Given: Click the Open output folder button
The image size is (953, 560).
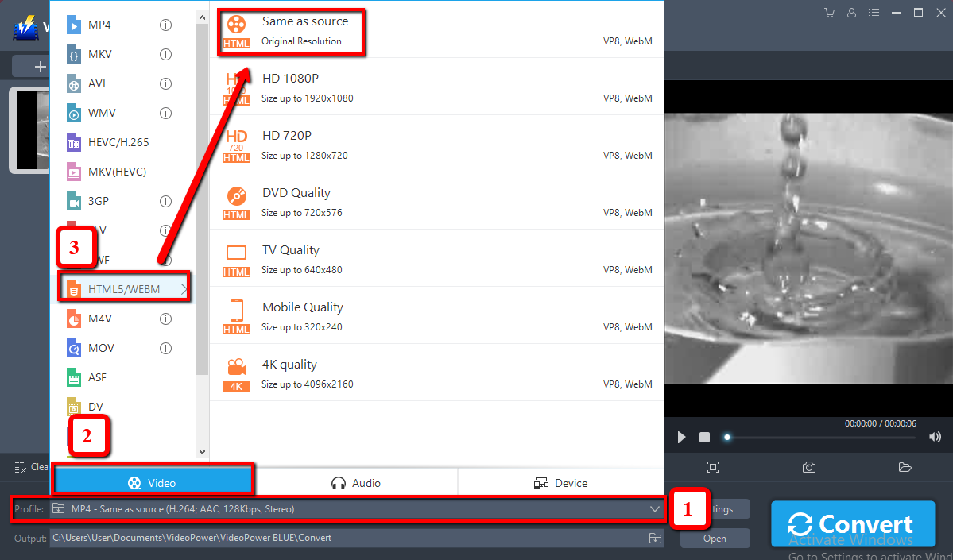Looking at the screenshot, I should 715,539.
